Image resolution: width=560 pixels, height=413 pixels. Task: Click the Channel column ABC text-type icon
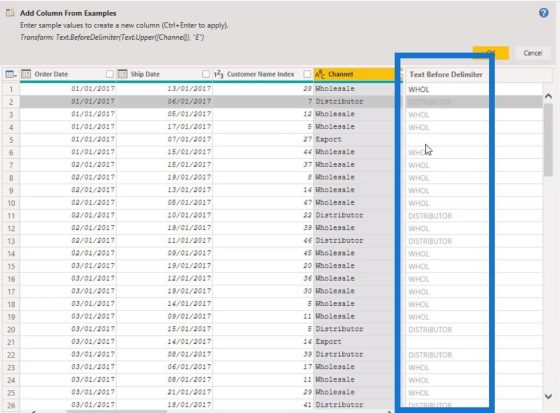pos(320,74)
